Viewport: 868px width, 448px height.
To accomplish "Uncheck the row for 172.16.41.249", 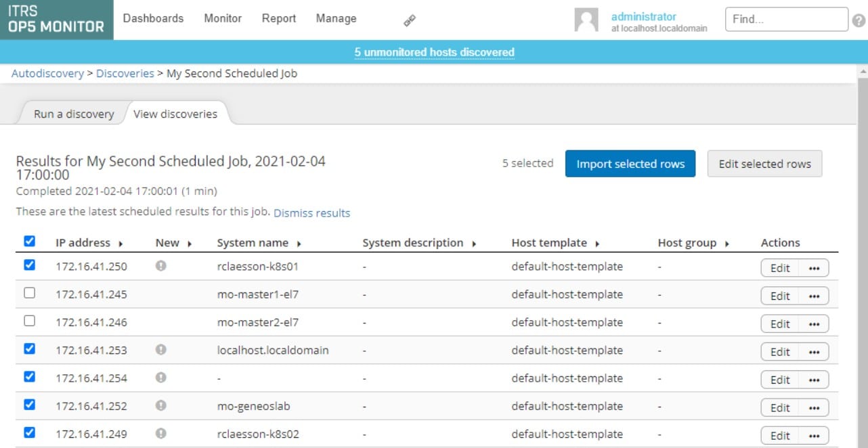I will (x=29, y=432).
